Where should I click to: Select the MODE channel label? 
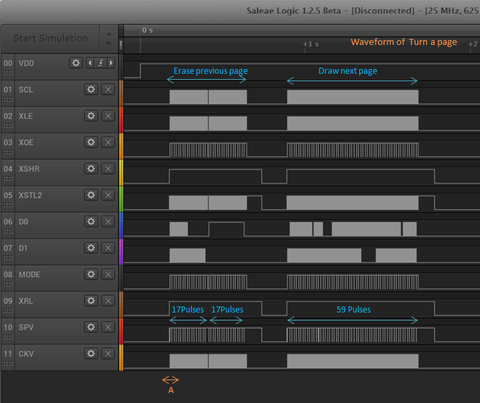click(29, 275)
